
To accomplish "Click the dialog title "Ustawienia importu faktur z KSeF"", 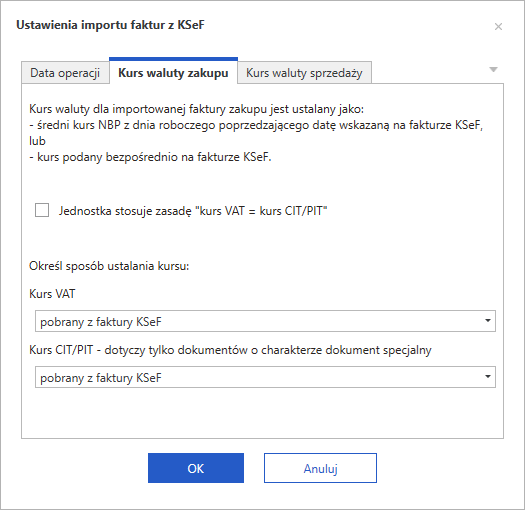I will click(110, 25).
